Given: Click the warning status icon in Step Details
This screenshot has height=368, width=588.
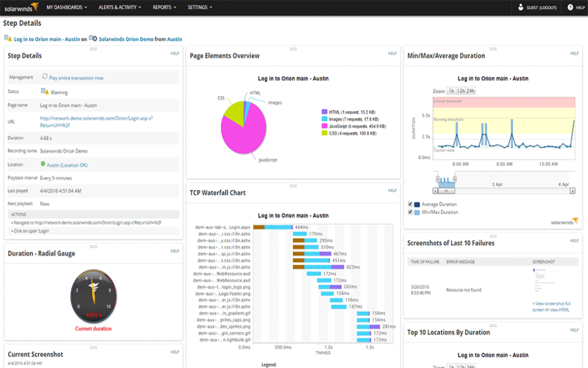Looking at the screenshot, I should [43, 91].
